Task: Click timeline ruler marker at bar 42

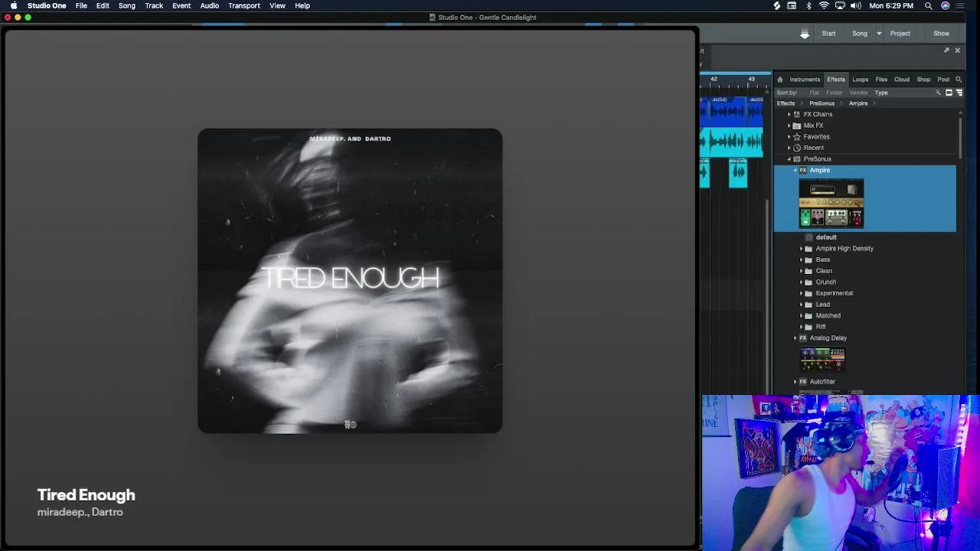Action: click(x=714, y=79)
